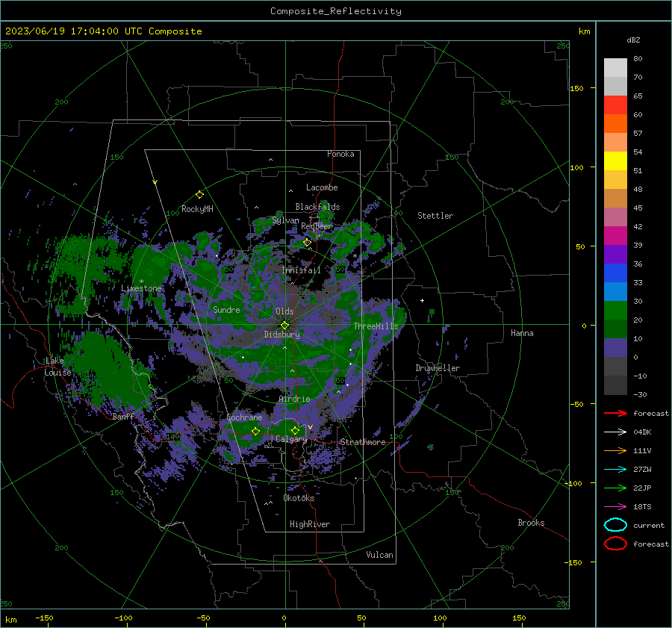Click the Lake Louise label
Image resolution: width=672 pixels, height=628 pixels.
coord(57,367)
